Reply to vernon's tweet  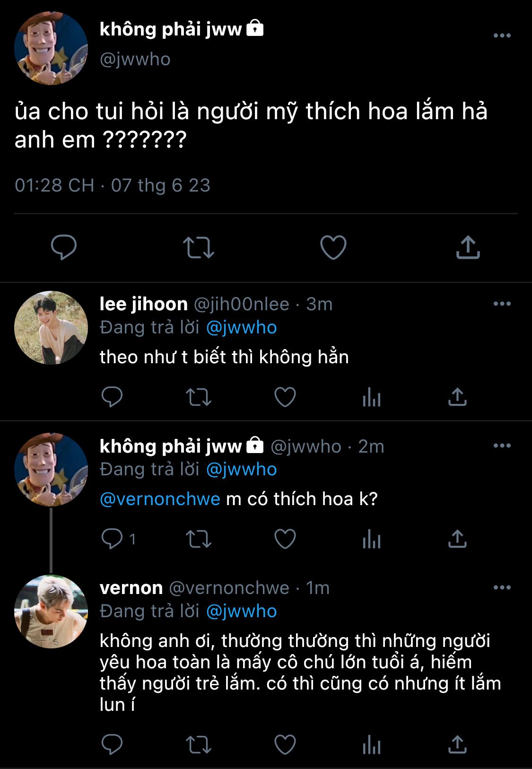tap(113, 745)
